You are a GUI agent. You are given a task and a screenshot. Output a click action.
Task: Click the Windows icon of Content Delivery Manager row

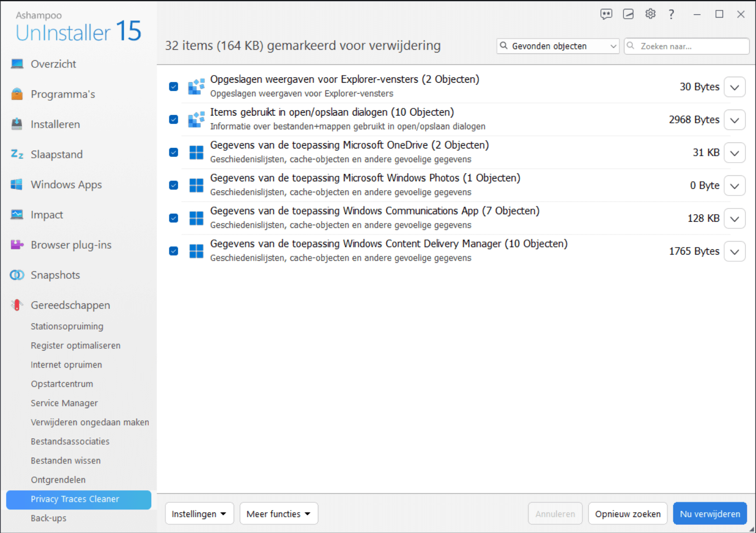(196, 251)
